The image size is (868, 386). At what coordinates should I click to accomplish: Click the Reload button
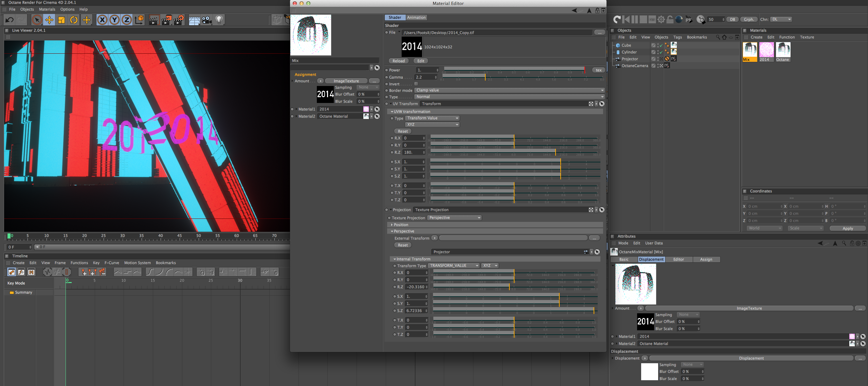tap(398, 61)
